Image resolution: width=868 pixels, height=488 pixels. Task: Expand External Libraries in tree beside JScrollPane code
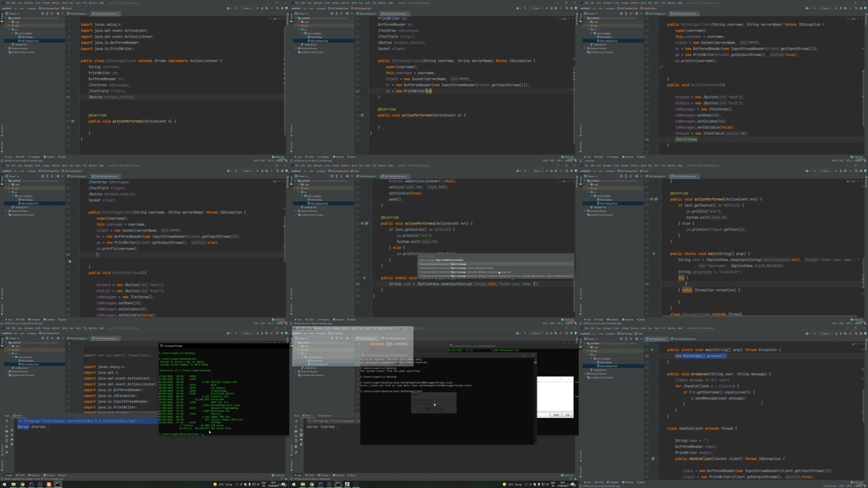[x=585, y=48]
